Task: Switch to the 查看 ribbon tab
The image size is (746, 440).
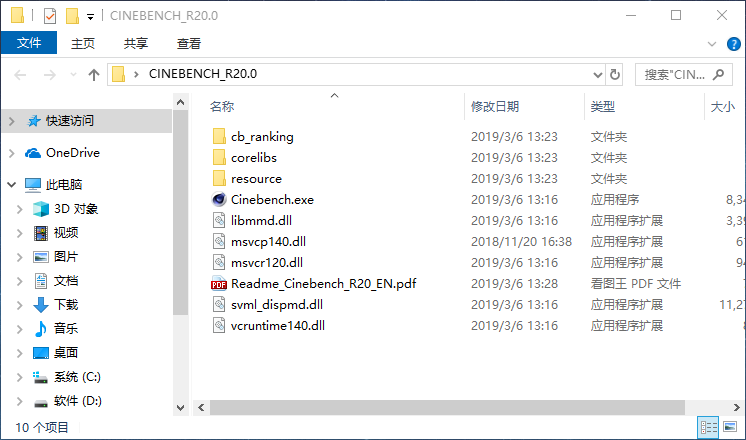Action: coord(189,43)
